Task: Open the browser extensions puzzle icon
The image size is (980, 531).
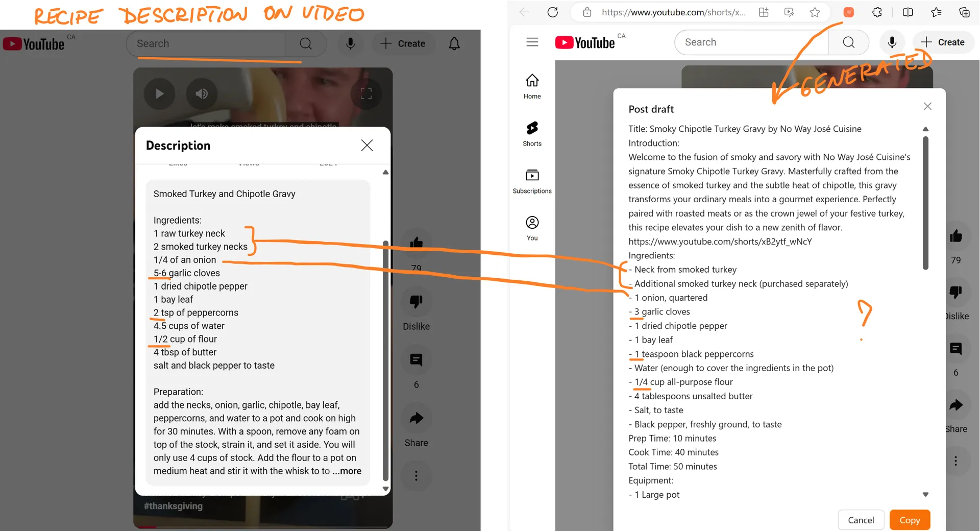Action: pyautogui.click(x=877, y=12)
